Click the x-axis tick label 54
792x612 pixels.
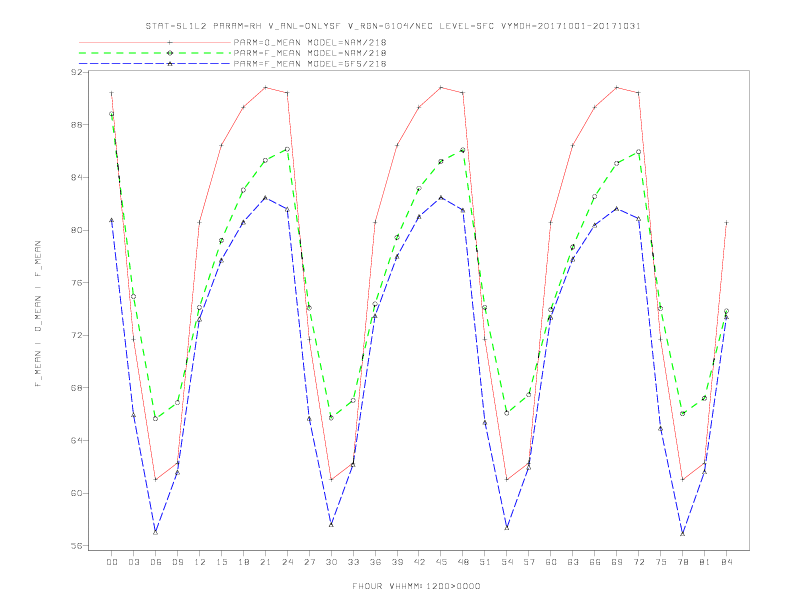[507, 562]
